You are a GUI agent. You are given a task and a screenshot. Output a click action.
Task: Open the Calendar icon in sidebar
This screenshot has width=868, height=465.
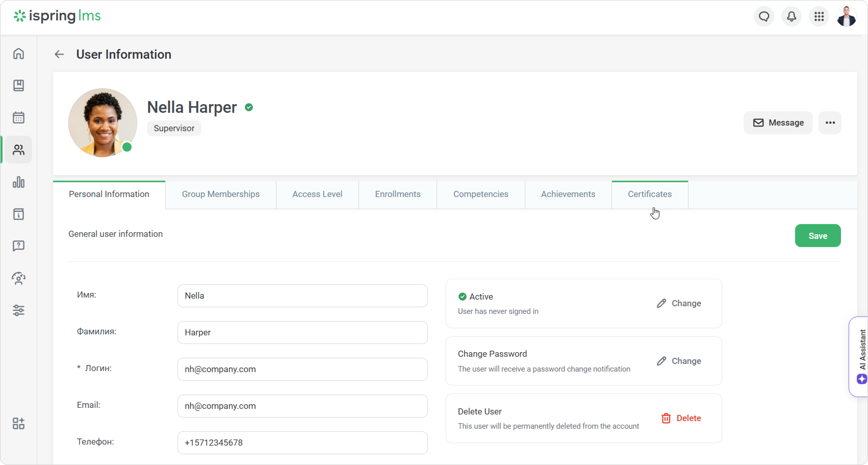(19, 118)
